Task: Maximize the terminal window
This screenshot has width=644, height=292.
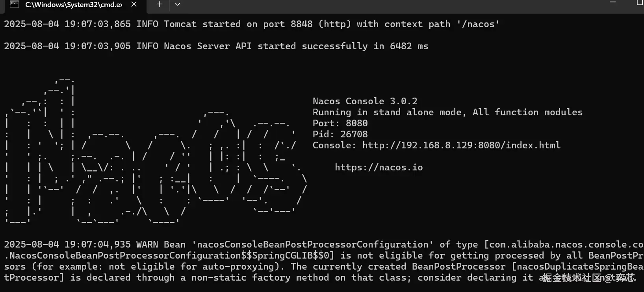Action: pos(639,2)
